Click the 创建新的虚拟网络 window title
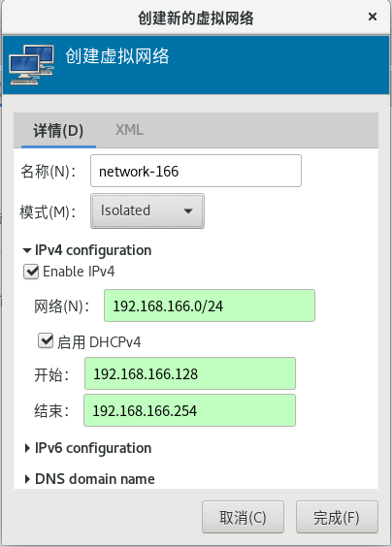 pyautogui.click(x=195, y=17)
